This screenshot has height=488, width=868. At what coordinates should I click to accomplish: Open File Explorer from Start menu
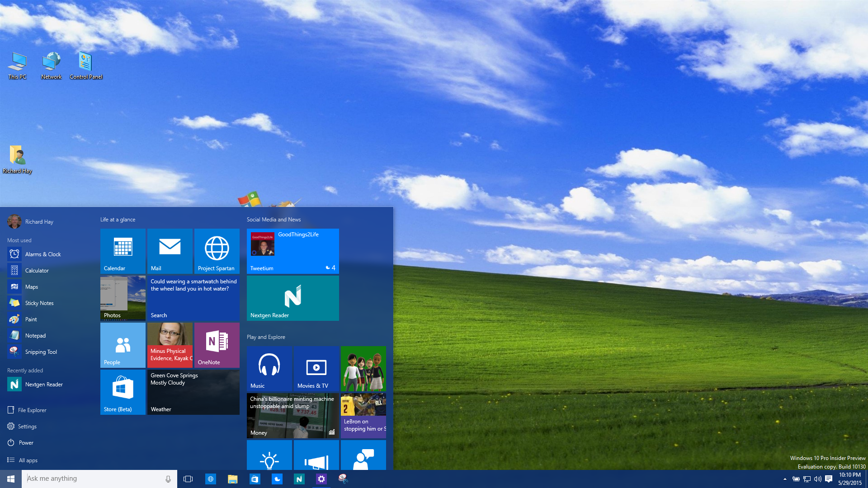(x=32, y=410)
